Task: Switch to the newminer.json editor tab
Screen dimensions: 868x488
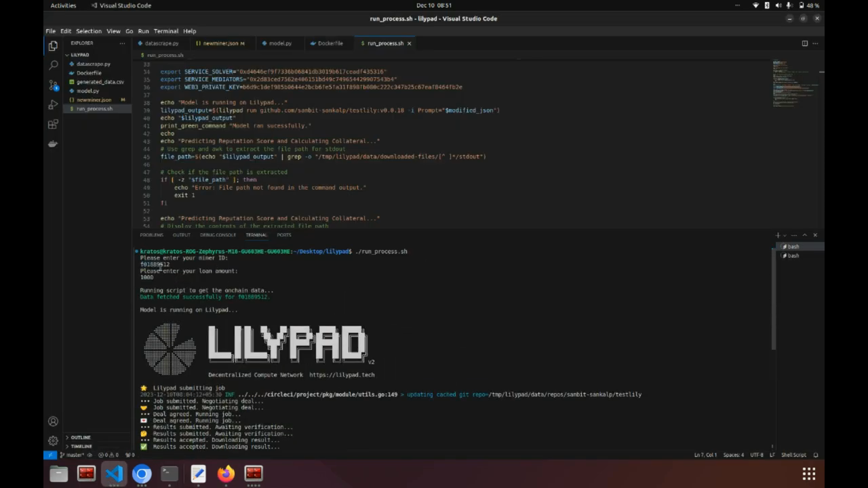Action: coord(219,43)
